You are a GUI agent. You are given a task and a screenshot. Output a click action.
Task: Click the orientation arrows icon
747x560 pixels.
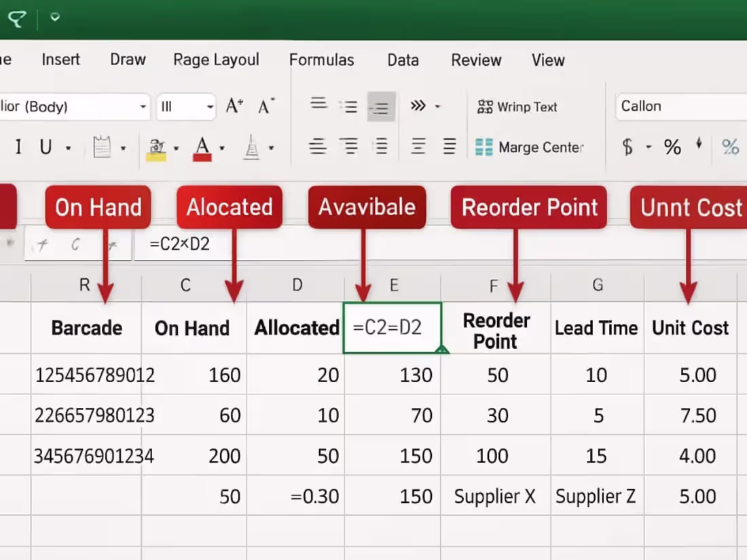point(418,105)
